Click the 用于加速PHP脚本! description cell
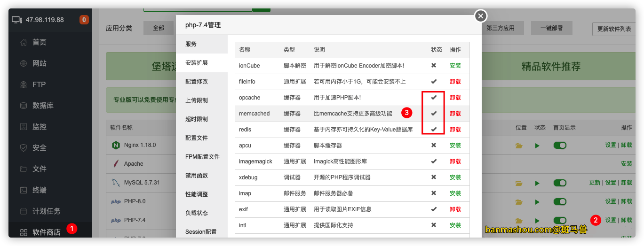644x246 pixels. click(x=337, y=98)
